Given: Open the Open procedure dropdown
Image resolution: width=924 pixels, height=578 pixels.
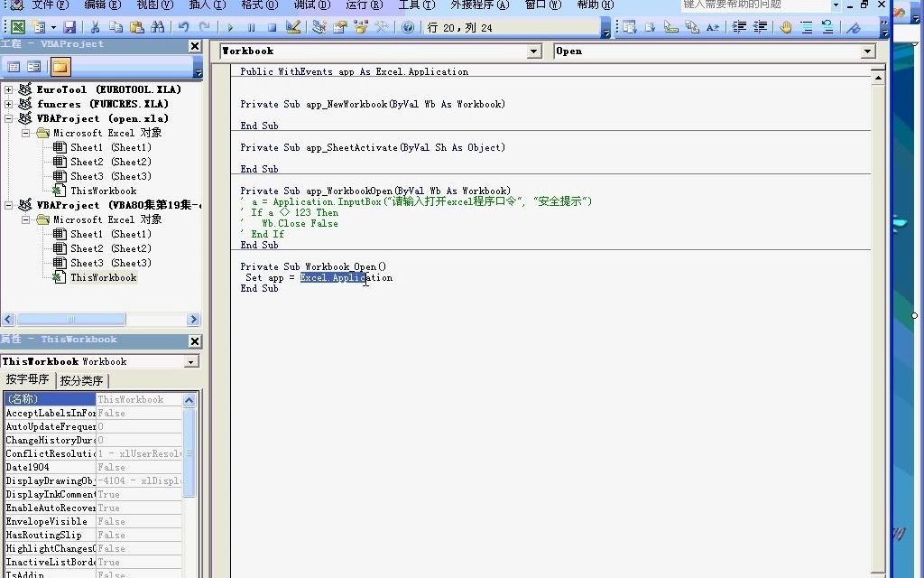Looking at the screenshot, I should [x=866, y=51].
